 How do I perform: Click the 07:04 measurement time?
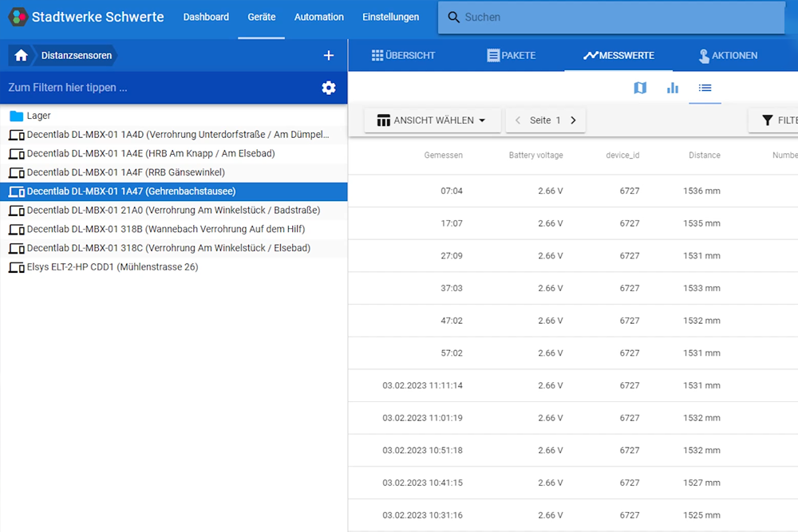452,191
